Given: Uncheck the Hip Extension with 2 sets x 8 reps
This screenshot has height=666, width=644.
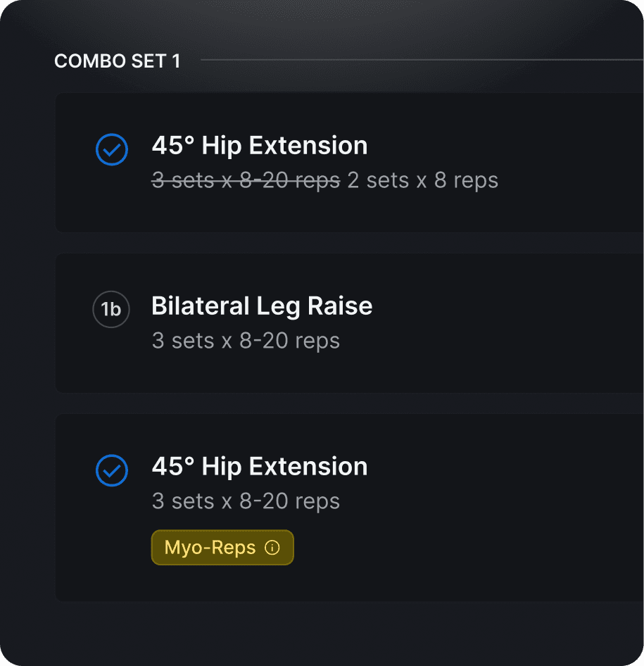Looking at the screenshot, I should 111,149.
